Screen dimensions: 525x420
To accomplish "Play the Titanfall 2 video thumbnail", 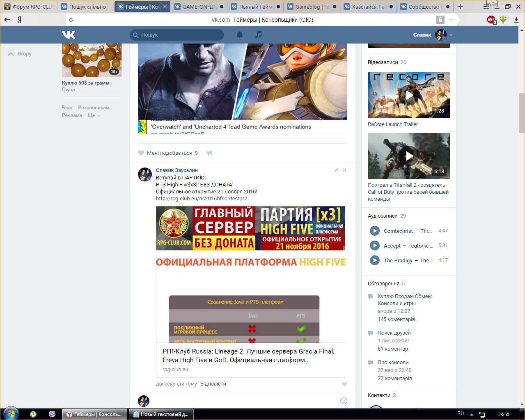I will click(409, 156).
